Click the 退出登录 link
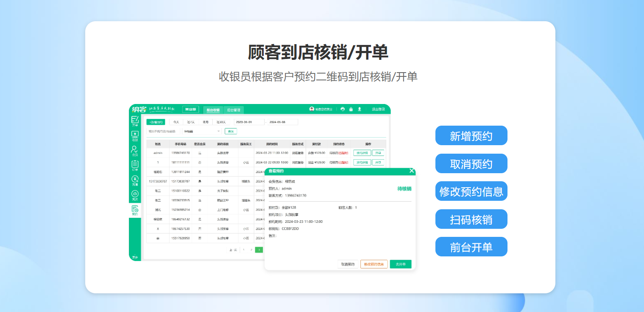Screen dimensions: 644x312 point(378,109)
